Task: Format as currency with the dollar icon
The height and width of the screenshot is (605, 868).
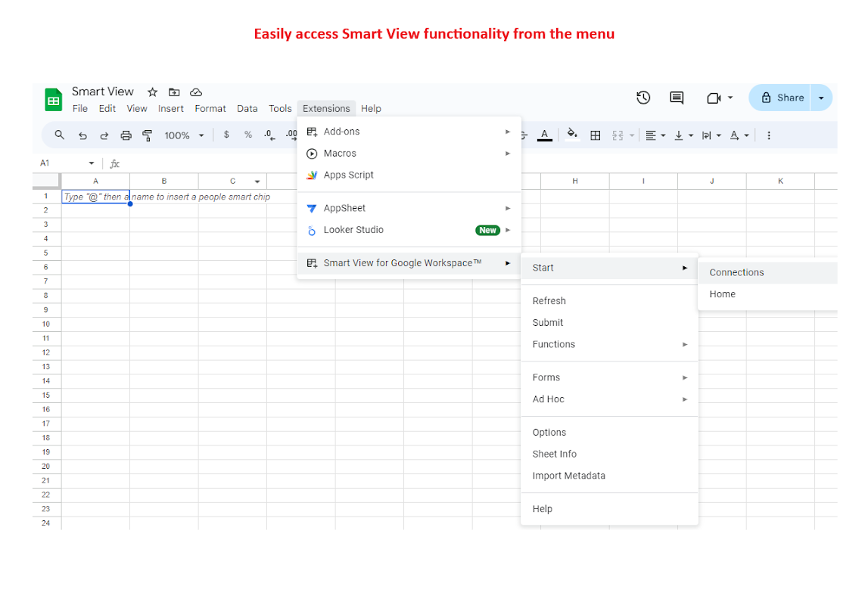Action: pyautogui.click(x=226, y=135)
